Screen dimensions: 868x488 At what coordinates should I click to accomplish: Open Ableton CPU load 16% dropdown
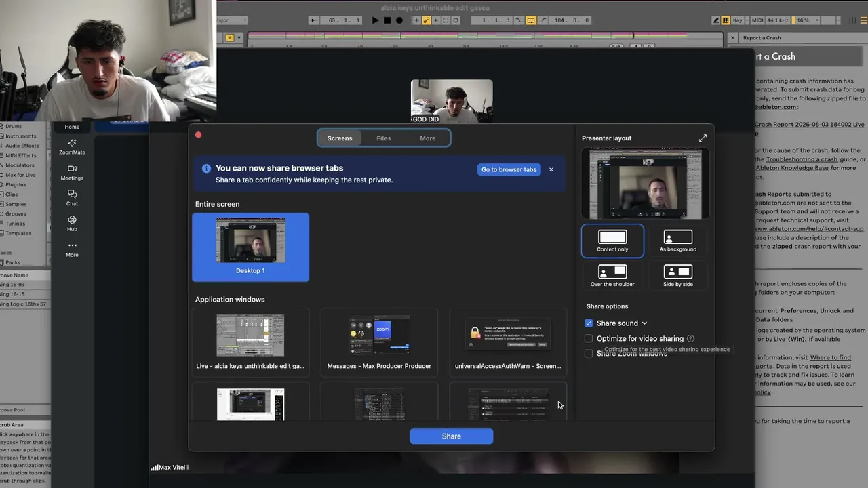point(806,20)
